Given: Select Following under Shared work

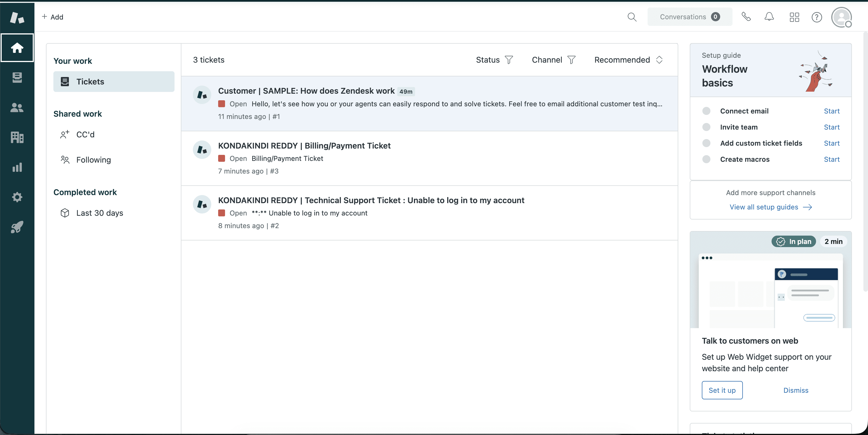Looking at the screenshot, I should pyautogui.click(x=93, y=160).
